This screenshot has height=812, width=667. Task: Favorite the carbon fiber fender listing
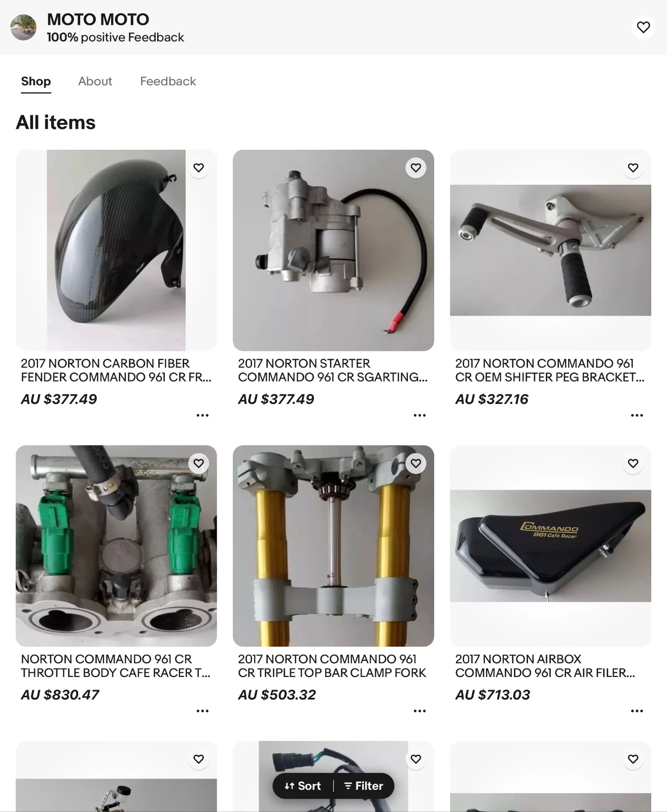pyautogui.click(x=199, y=168)
